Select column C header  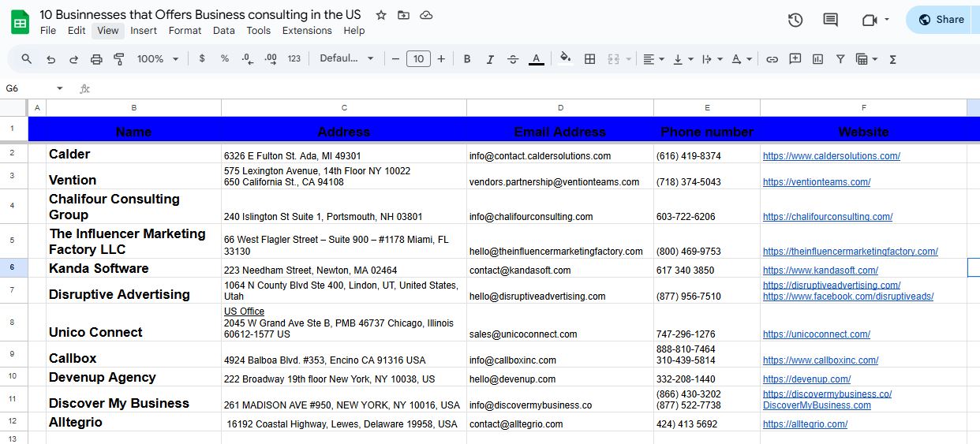click(344, 107)
